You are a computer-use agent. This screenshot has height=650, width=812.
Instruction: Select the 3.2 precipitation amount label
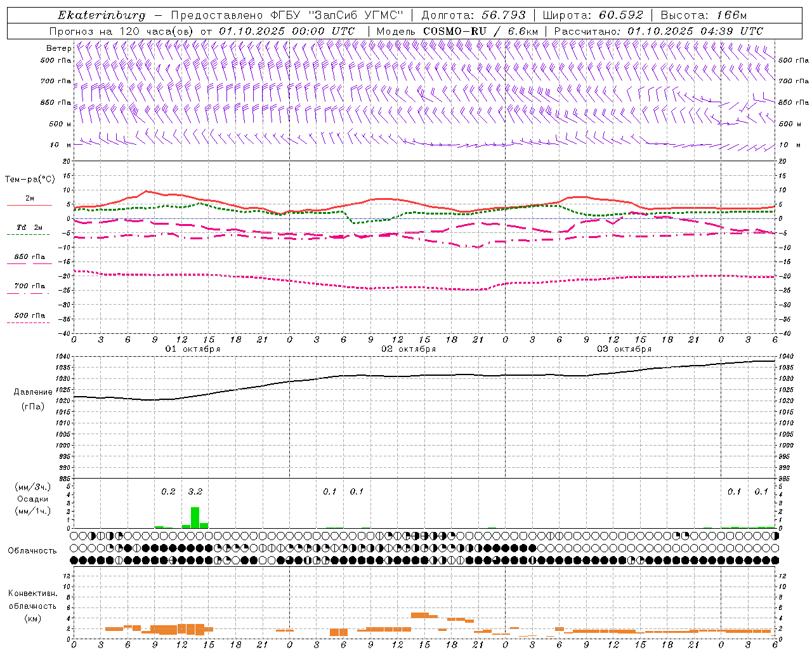(x=195, y=491)
